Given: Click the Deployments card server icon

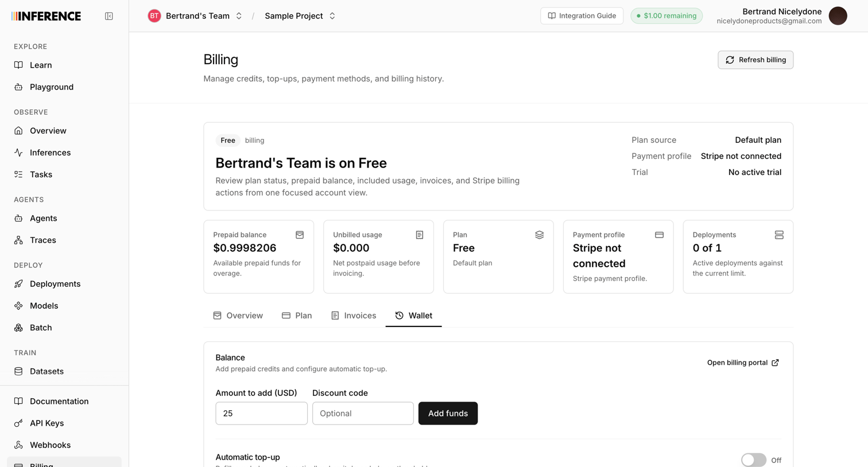Looking at the screenshot, I should [x=779, y=235].
